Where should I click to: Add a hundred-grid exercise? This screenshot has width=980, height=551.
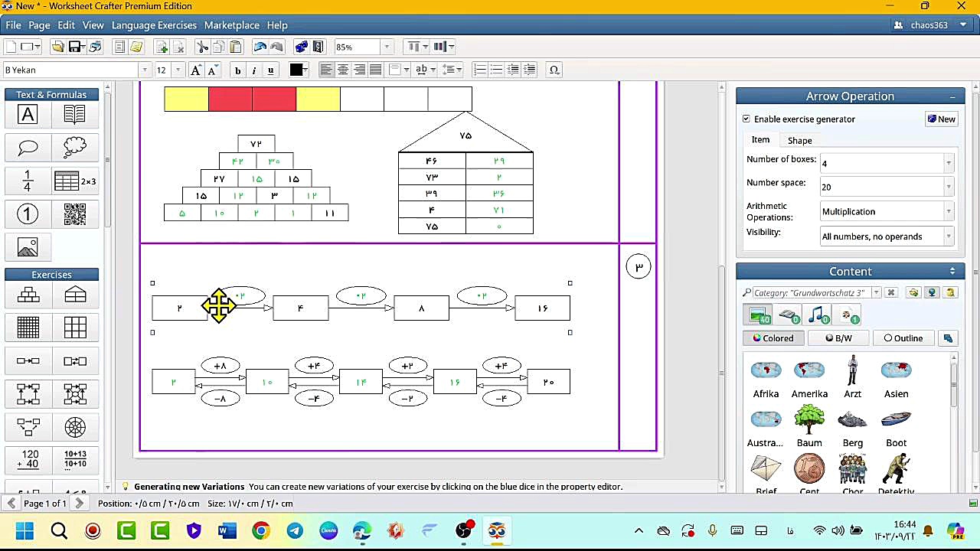[28, 328]
